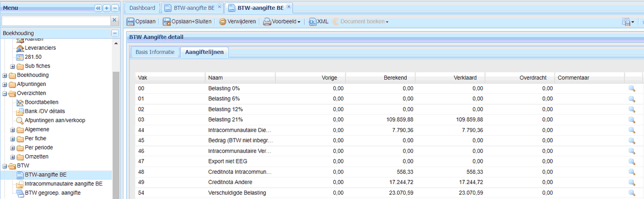644x199 pixels.
Task: Expand the Afpuntingen folder node
Action: click(5, 84)
